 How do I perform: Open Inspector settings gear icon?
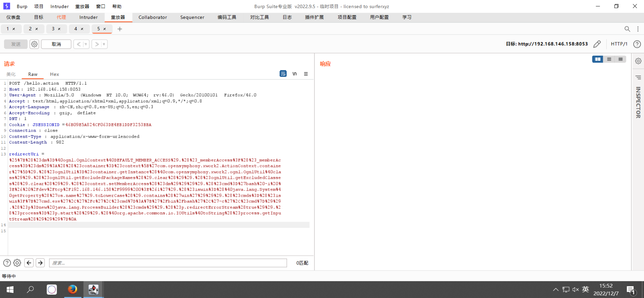[x=638, y=61]
